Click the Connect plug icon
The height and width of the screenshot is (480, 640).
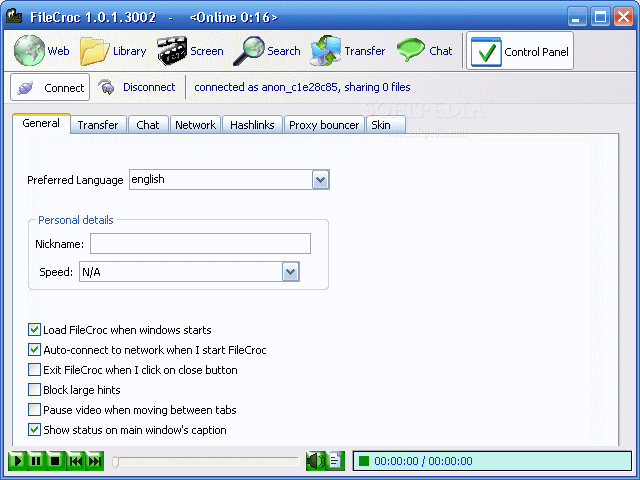[x=25, y=87]
